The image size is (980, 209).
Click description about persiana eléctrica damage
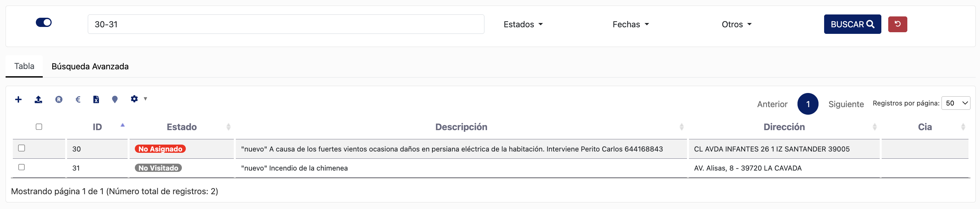[x=452, y=149]
